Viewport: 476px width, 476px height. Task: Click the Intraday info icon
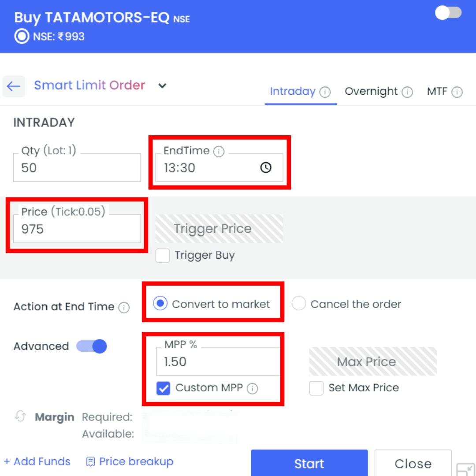tap(325, 92)
